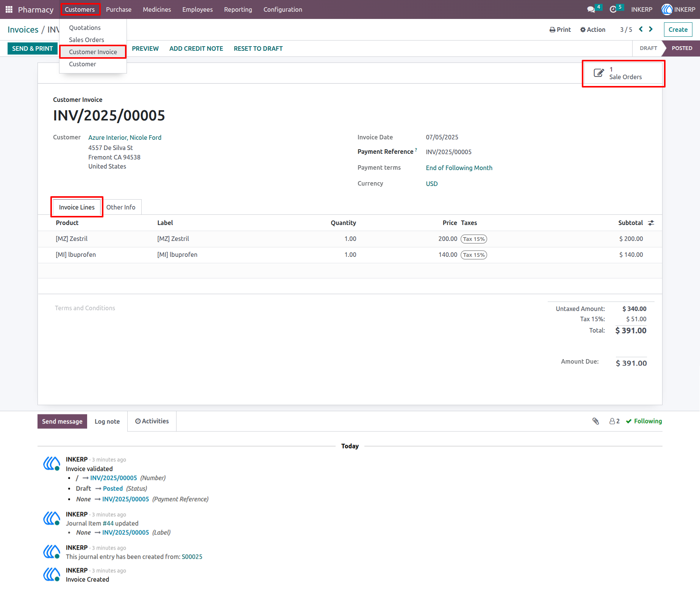Click PREVIEW button

(x=145, y=48)
